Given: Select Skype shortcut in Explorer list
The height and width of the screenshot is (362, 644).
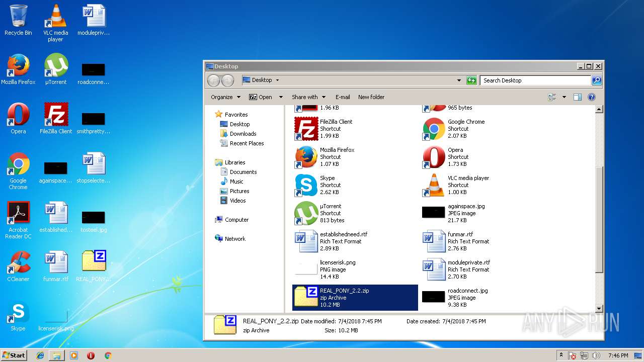Looking at the screenshot, I should [355, 185].
